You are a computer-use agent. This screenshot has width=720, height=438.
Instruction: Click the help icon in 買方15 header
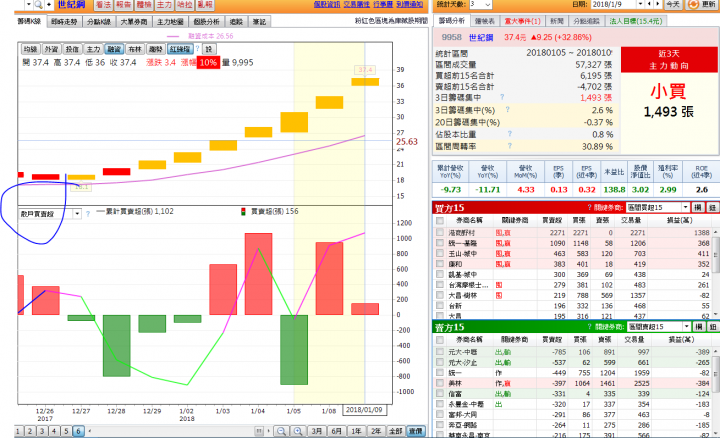[x=589, y=208]
